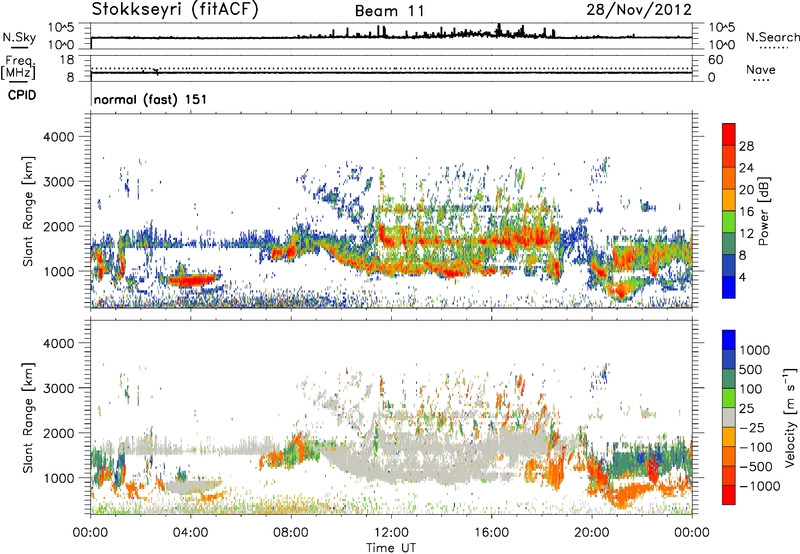Image resolution: width=800 pixels, height=554 pixels.
Task: Select the "3000" tick on the velocity panel
Action: (59, 388)
